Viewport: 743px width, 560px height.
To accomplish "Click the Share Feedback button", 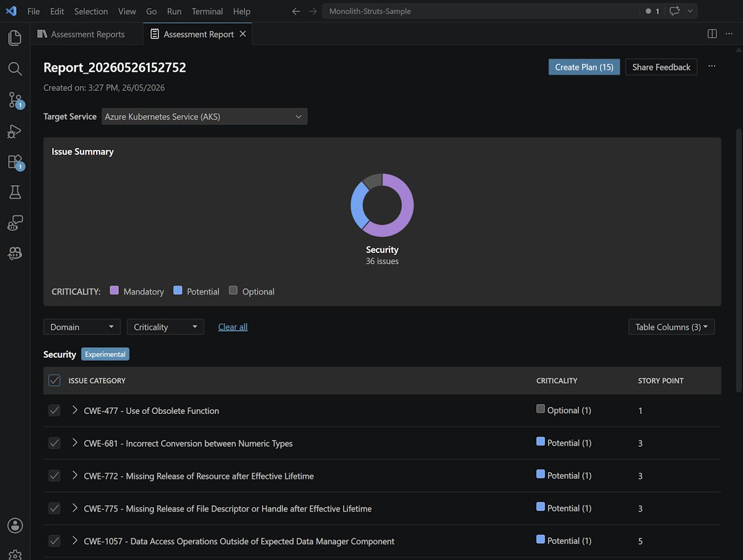I will 661,67.
